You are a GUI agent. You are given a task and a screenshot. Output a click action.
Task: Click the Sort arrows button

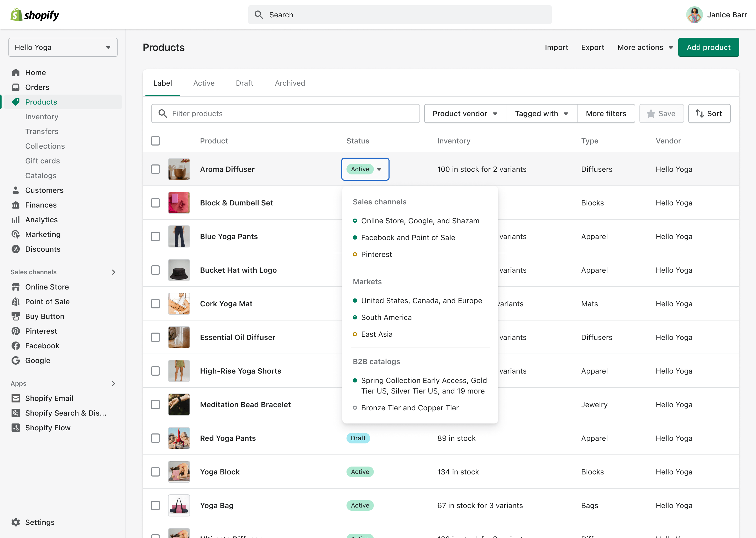[709, 114]
